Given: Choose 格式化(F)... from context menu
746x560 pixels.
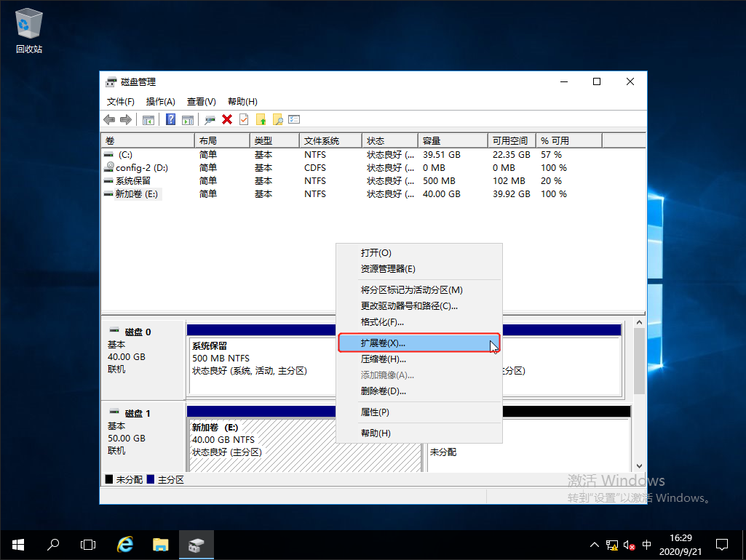Looking at the screenshot, I should pos(382,322).
